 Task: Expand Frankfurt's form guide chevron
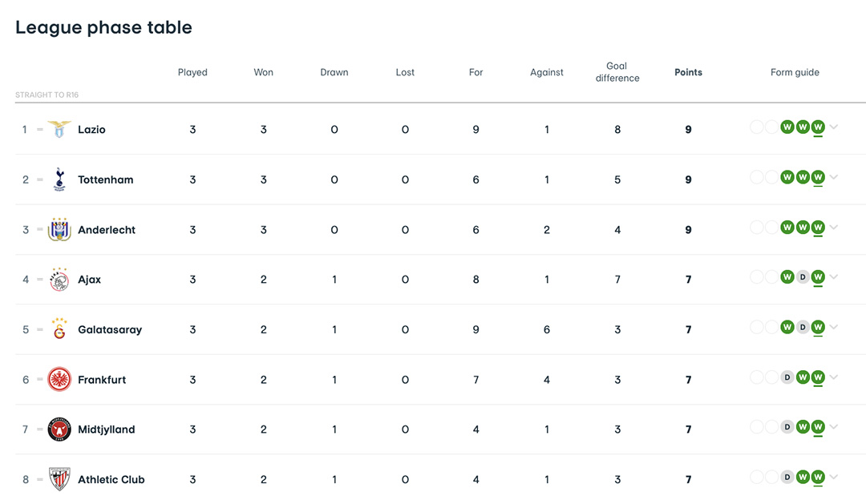click(x=834, y=377)
